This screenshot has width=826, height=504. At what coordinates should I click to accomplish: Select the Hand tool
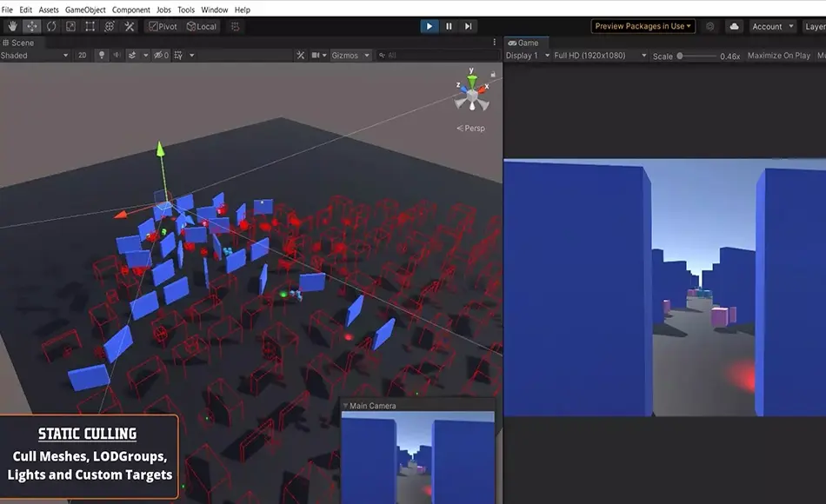point(11,26)
